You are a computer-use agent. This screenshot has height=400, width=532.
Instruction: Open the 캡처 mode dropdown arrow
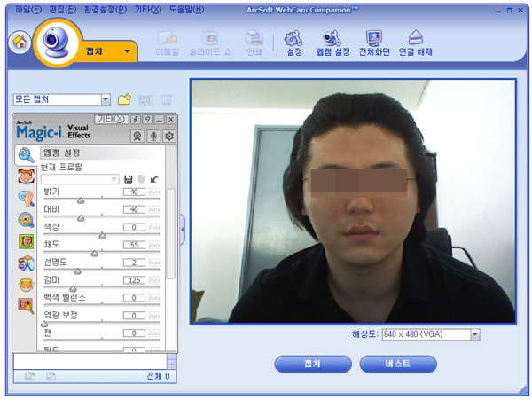127,51
